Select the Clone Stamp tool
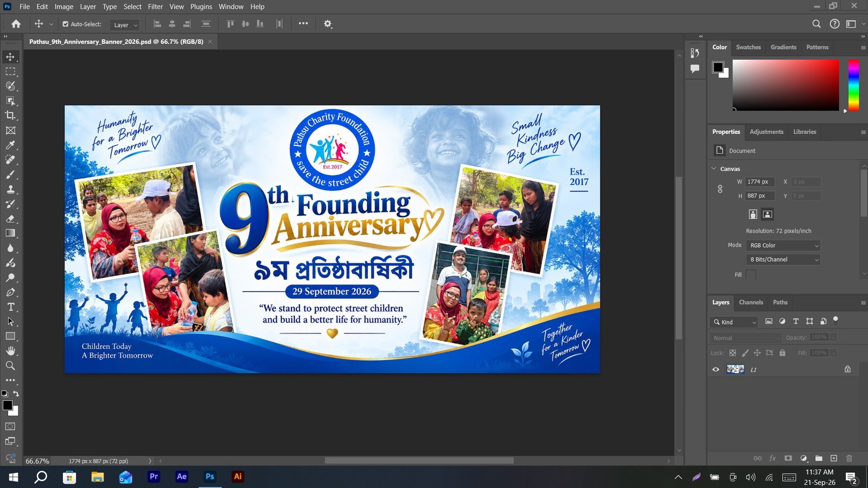 coord(10,189)
